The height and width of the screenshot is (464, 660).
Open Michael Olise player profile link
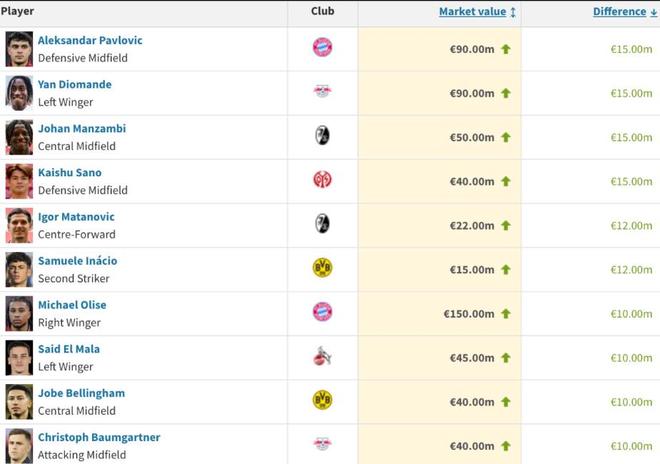tap(72, 305)
